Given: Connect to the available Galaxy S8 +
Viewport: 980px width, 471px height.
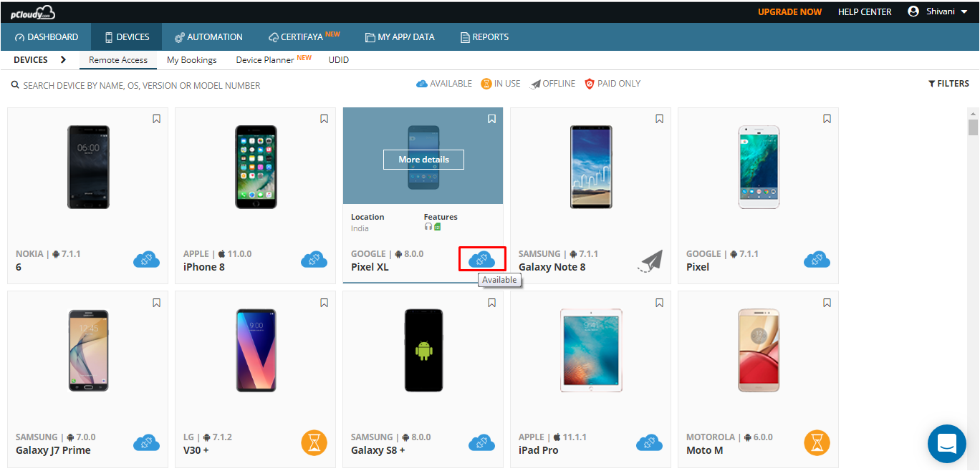Looking at the screenshot, I should tap(481, 443).
